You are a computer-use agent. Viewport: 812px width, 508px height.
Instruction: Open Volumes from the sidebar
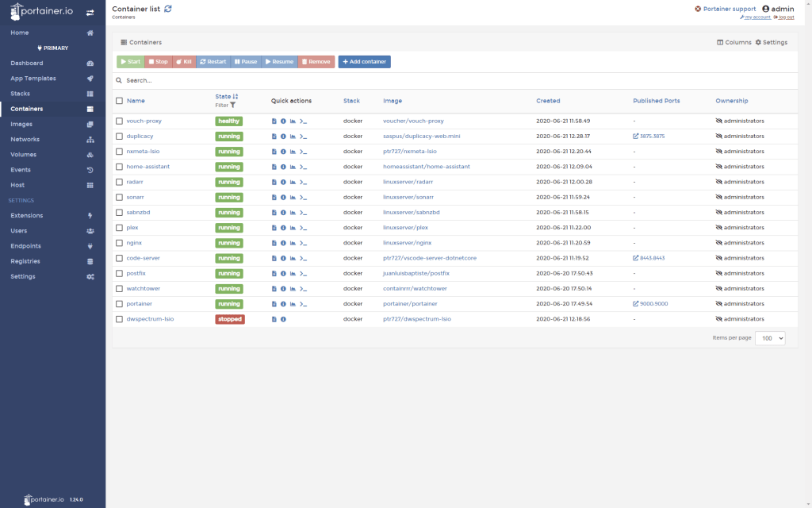(x=23, y=155)
